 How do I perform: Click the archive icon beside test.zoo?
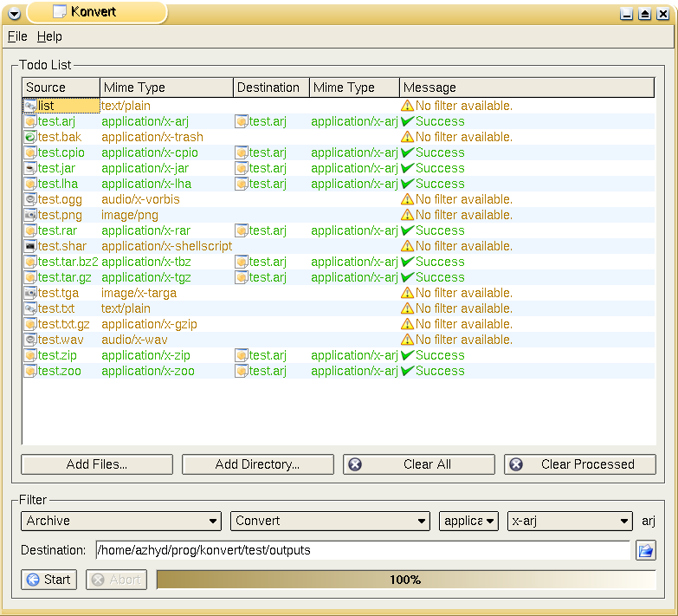(30, 371)
